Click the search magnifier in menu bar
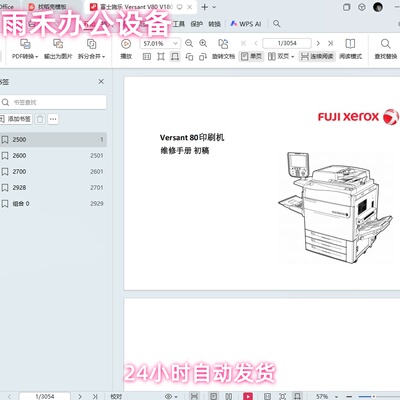This screenshot has width=400, height=400. (277, 24)
